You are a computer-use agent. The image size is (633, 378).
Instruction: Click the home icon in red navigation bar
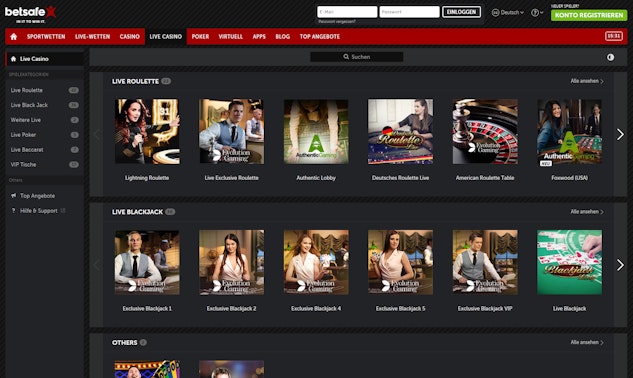pyautogui.click(x=14, y=37)
